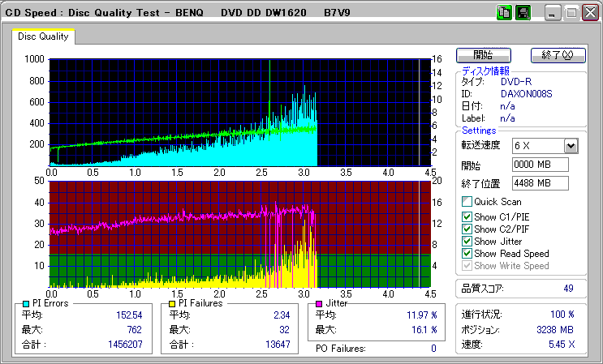Close the CD Speed window

click(590, 13)
